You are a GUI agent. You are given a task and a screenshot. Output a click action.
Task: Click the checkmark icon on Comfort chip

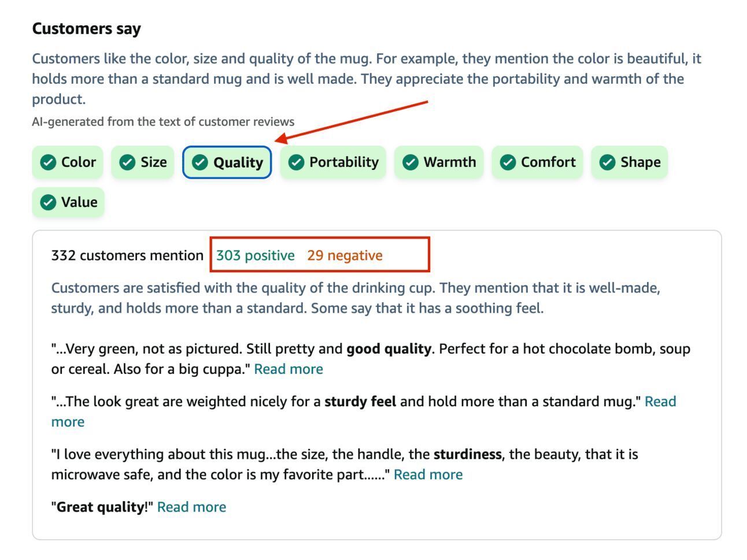pos(508,162)
